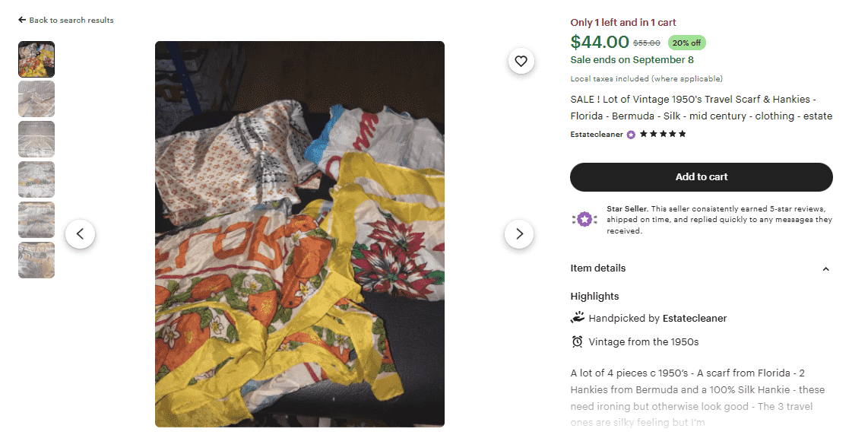The image size is (868, 435).
Task: Advance to next photo with right arrow
Action: pyautogui.click(x=519, y=234)
